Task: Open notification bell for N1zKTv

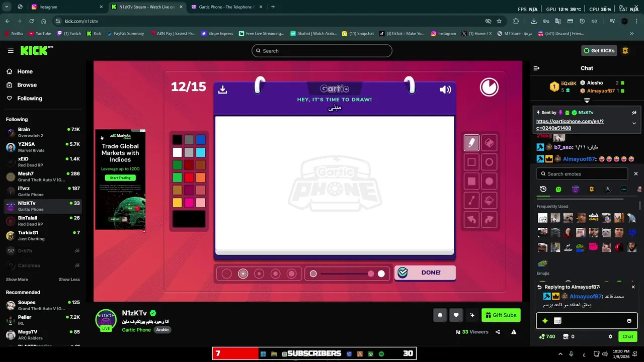Action: [440, 315]
